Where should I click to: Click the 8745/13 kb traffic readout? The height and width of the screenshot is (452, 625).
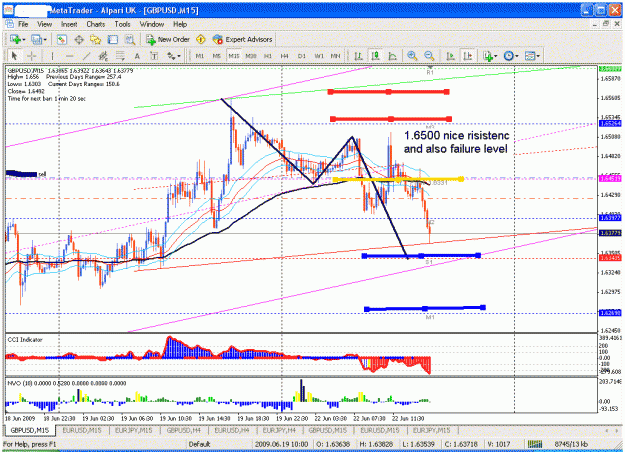coord(571,444)
